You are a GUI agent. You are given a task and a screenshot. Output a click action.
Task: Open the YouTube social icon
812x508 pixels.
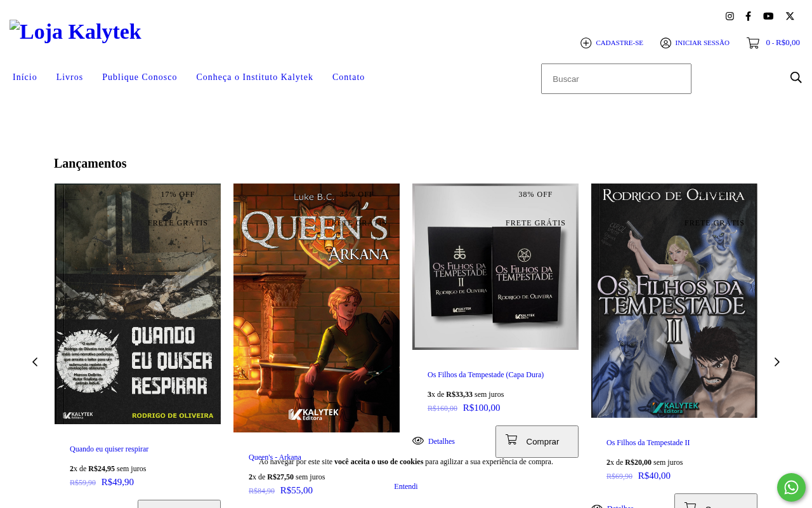pos(768,16)
